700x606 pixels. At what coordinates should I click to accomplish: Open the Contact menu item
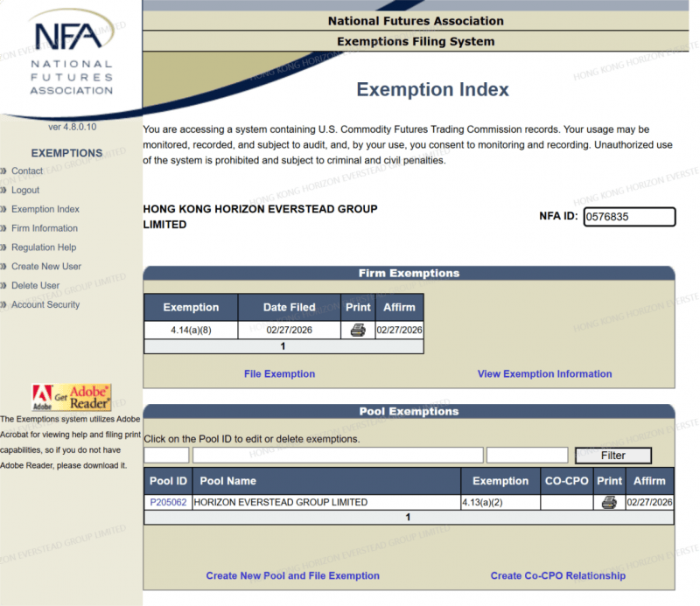[26, 171]
